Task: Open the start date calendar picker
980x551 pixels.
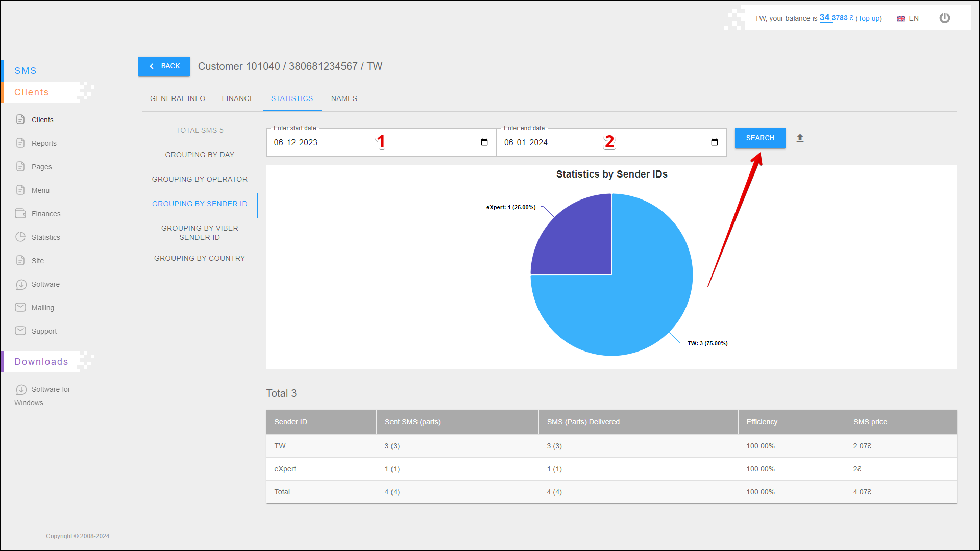Action: (x=484, y=142)
